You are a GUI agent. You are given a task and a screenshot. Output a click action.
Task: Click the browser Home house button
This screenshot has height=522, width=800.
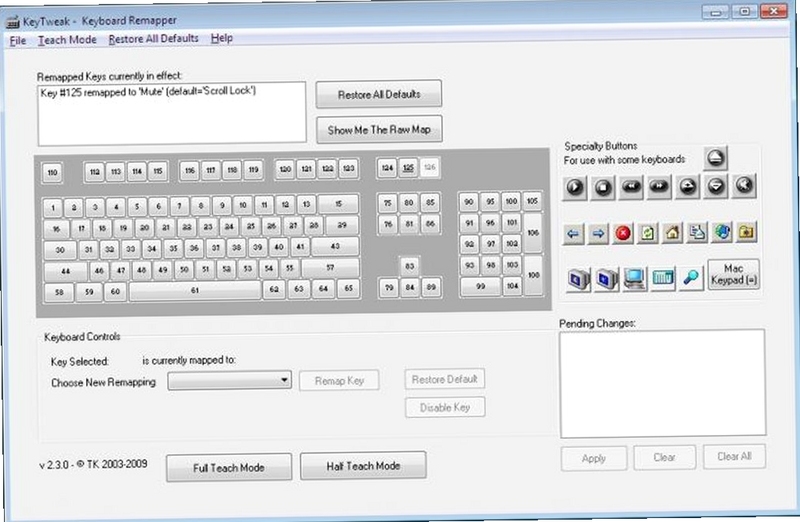coord(672,233)
